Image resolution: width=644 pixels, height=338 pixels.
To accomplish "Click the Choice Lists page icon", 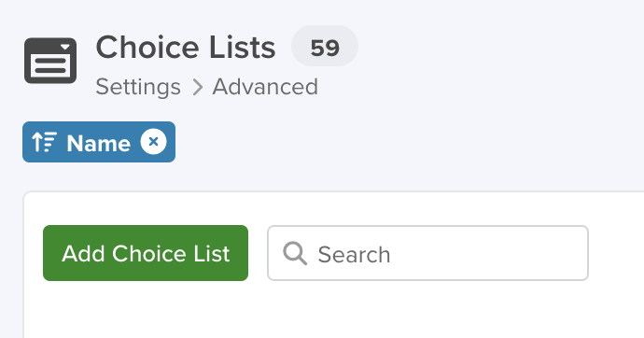I will pos(50,61).
